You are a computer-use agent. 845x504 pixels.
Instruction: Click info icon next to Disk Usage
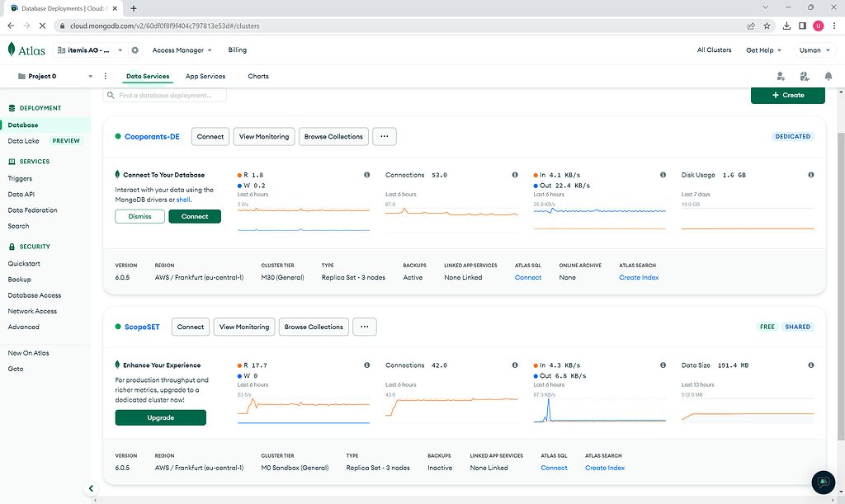coord(811,175)
